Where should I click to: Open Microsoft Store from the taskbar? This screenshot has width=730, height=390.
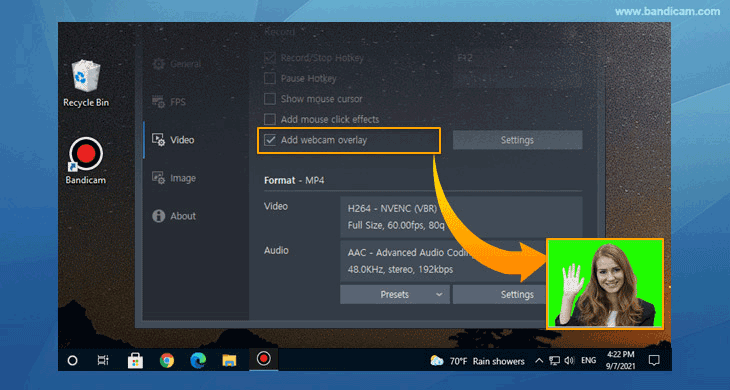tap(135, 360)
